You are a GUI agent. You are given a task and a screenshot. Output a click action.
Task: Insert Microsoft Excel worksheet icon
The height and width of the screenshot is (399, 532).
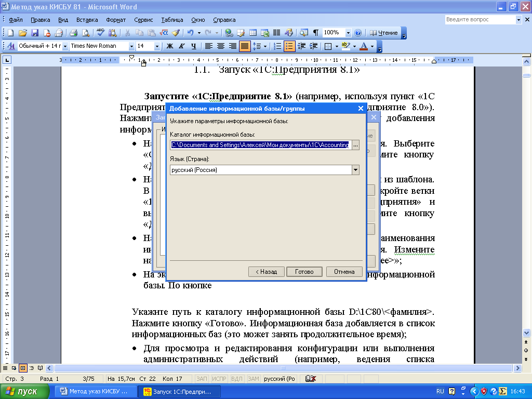tap(265, 33)
